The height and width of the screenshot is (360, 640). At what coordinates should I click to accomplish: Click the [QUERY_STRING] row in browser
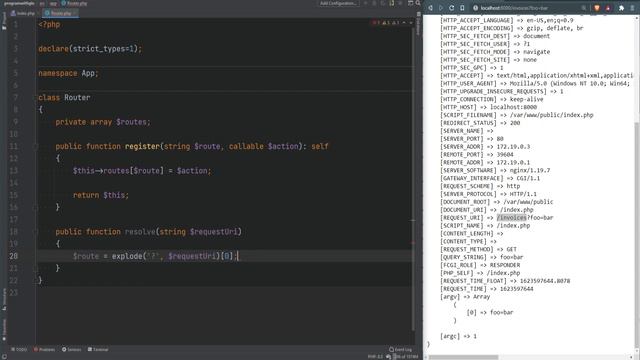coord(482,257)
